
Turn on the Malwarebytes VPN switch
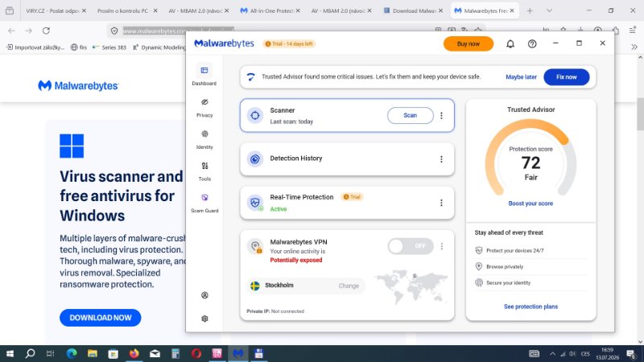click(x=411, y=246)
